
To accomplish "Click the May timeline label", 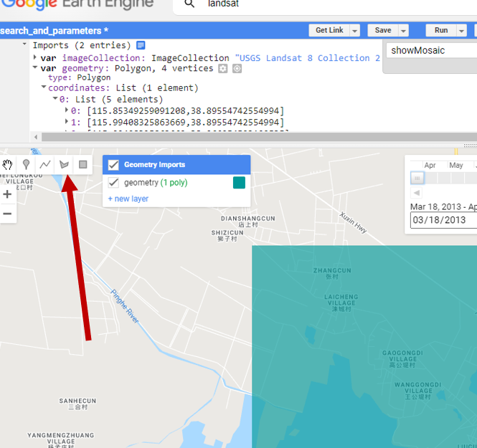I will [x=456, y=166].
